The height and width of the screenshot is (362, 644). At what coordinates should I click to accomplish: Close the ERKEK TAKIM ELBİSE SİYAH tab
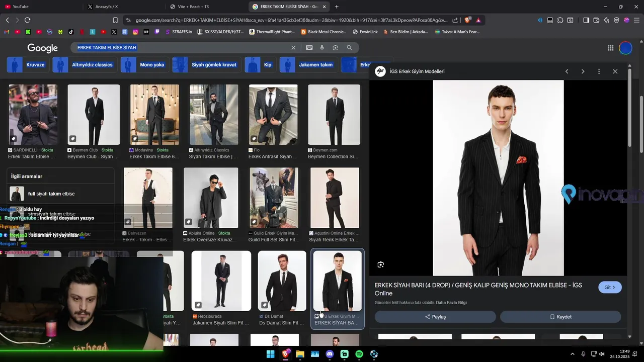(324, 7)
